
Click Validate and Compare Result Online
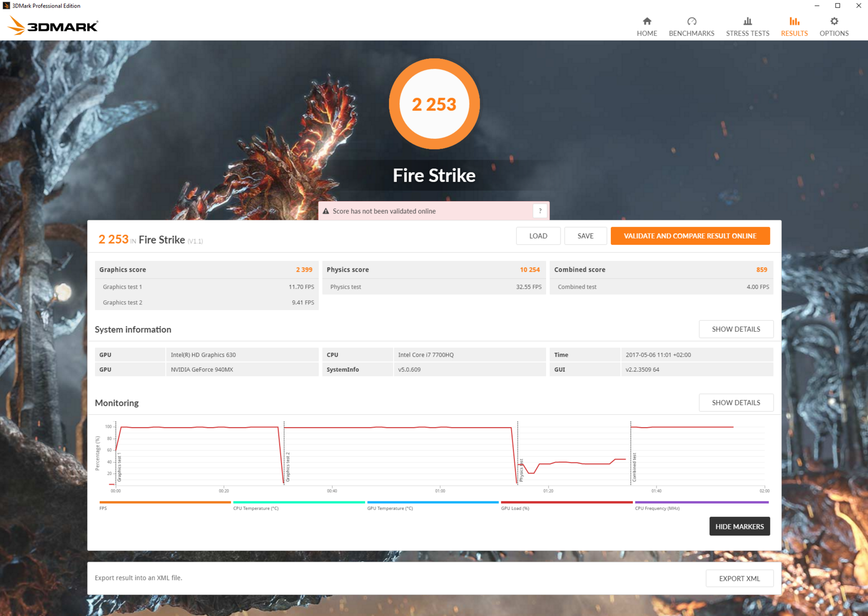click(690, 236)
